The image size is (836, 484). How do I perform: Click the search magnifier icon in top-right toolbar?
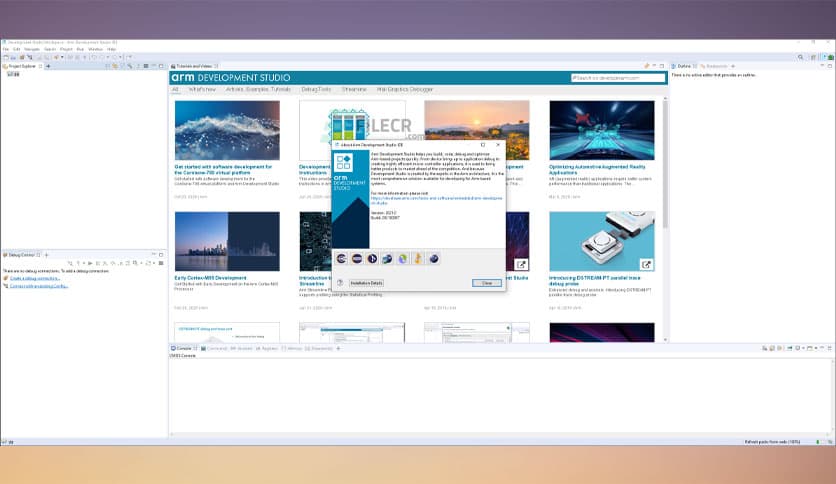click(800, 57)
